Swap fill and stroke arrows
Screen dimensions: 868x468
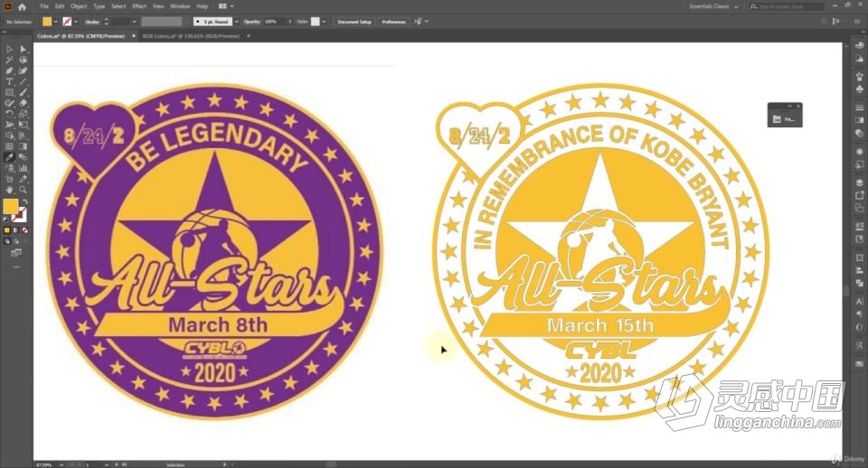(24, 201)
